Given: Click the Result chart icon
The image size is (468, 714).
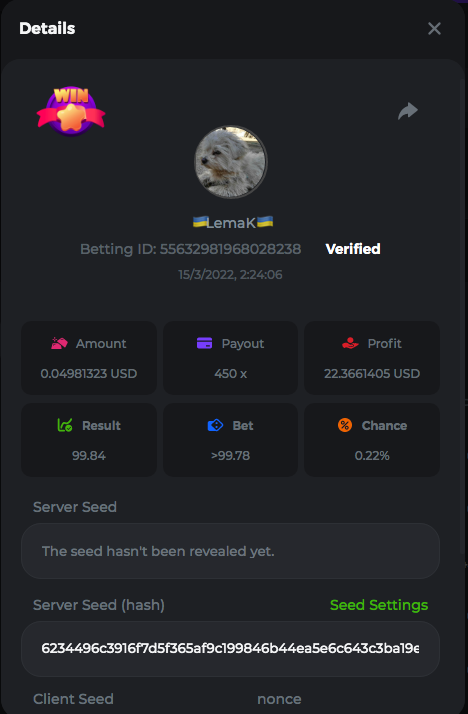Looking at the screenshot, I should pos(65,425).
